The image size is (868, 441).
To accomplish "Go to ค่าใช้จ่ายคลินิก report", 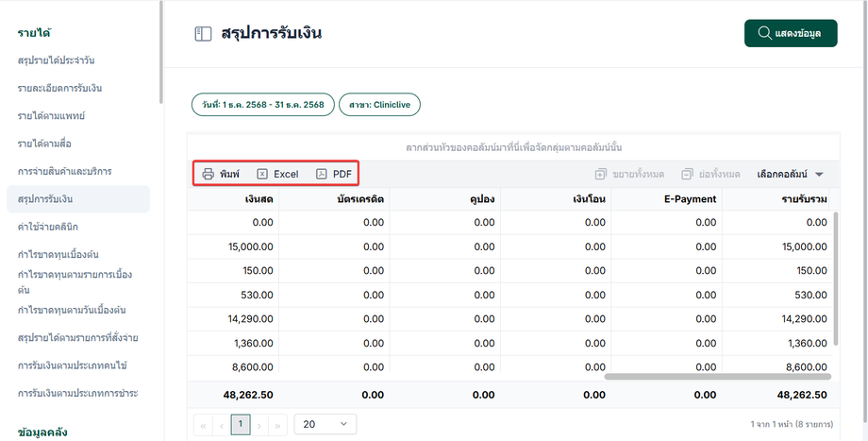I will coord(47,227).
